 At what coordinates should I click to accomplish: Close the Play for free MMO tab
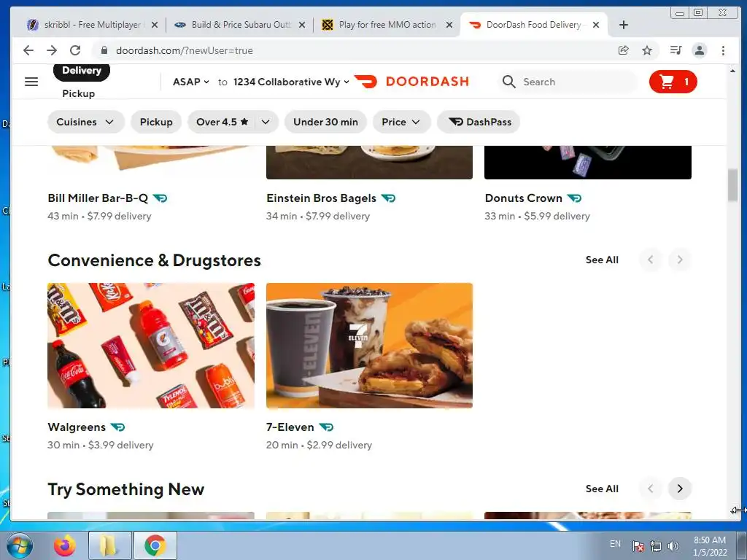click(x=449, y=25)
